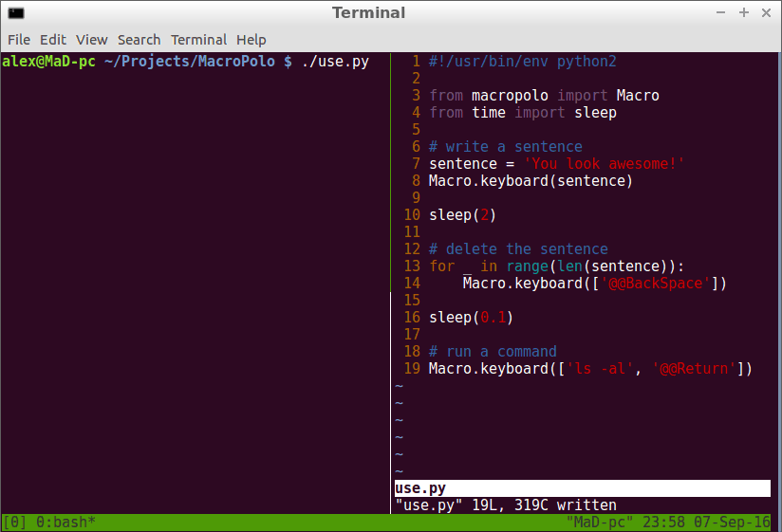The width and height of the screenshot is (782, 532).
Task: Click line number 7 in vim
Action: coord(417,164)
